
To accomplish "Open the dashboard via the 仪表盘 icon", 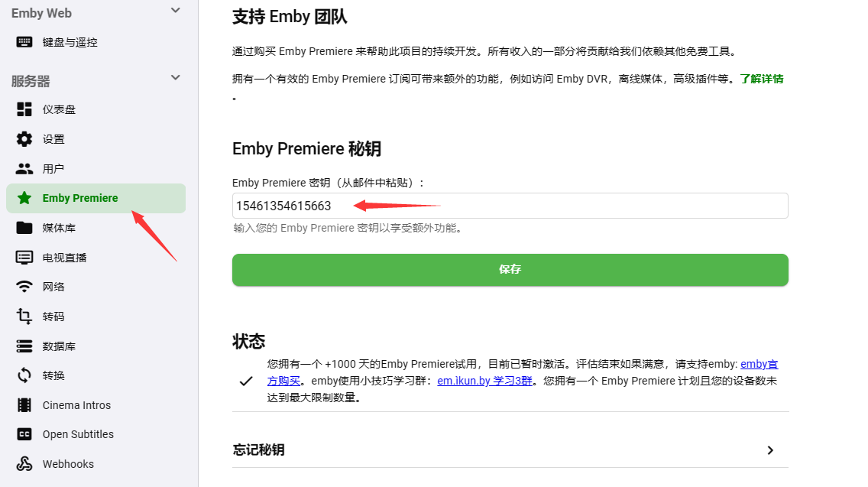I will 24,109.
